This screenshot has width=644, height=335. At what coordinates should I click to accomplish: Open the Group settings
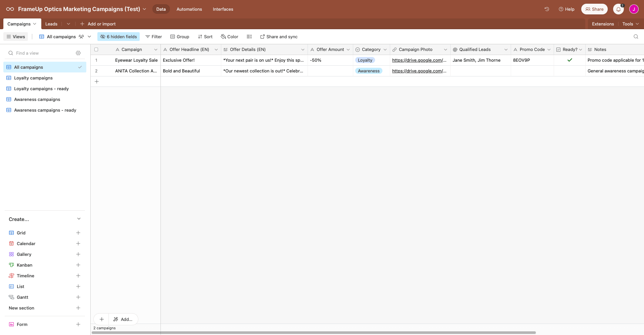(180, 37)
